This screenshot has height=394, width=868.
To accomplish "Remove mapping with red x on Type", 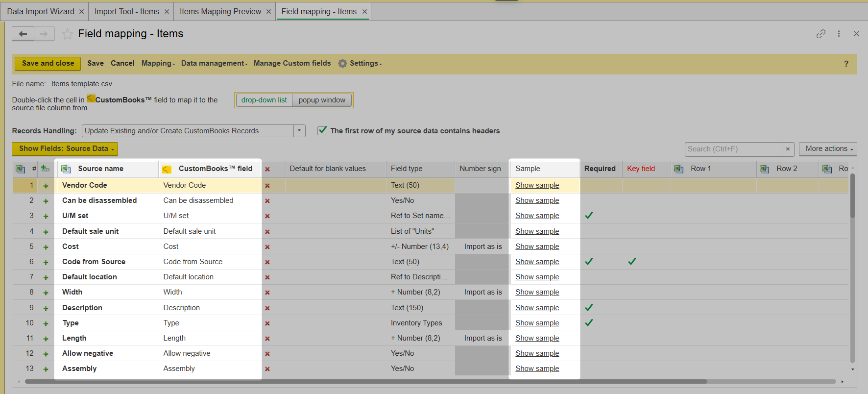I will tap(267, 323).
